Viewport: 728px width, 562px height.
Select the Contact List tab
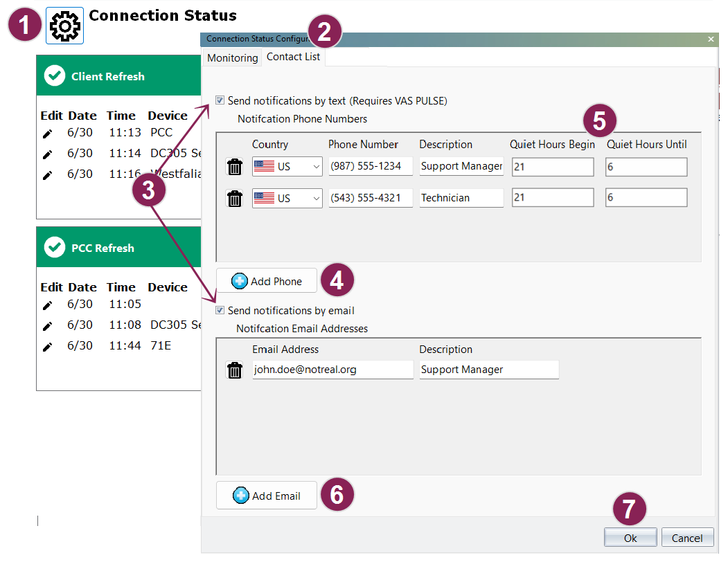point(293,57)
